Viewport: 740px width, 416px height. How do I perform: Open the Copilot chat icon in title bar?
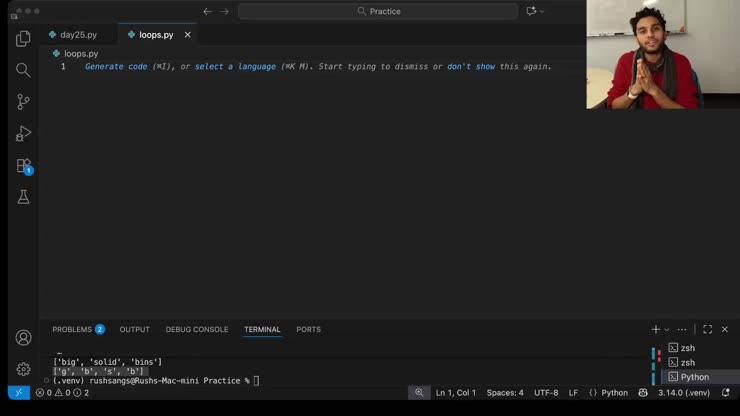click(x=531, y=11)
